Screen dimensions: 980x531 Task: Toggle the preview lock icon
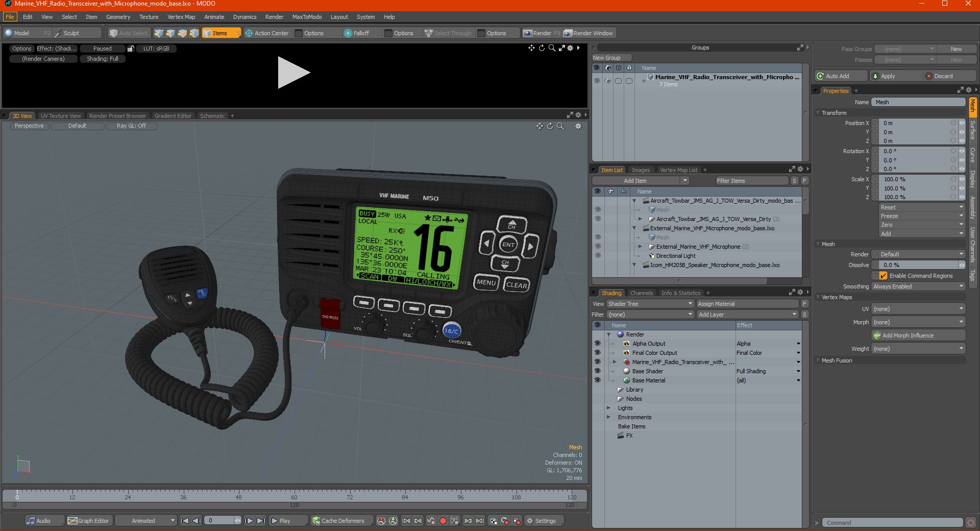(x=131, y=49)
